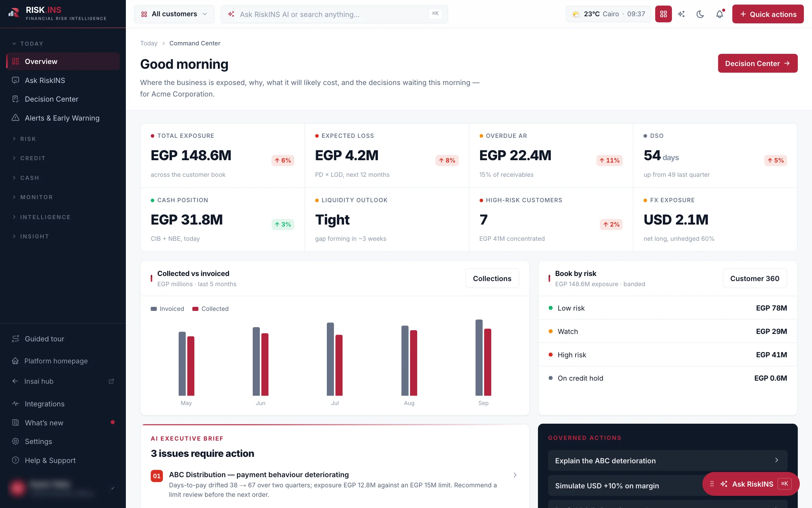Click the Today breadcrumb link
The image size is (812, 508).
149,43
